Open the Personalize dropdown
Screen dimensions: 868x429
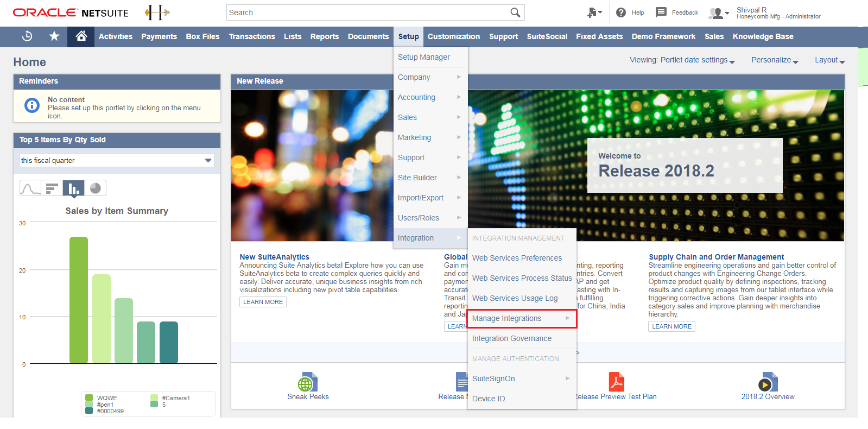[x=775, y=60]
